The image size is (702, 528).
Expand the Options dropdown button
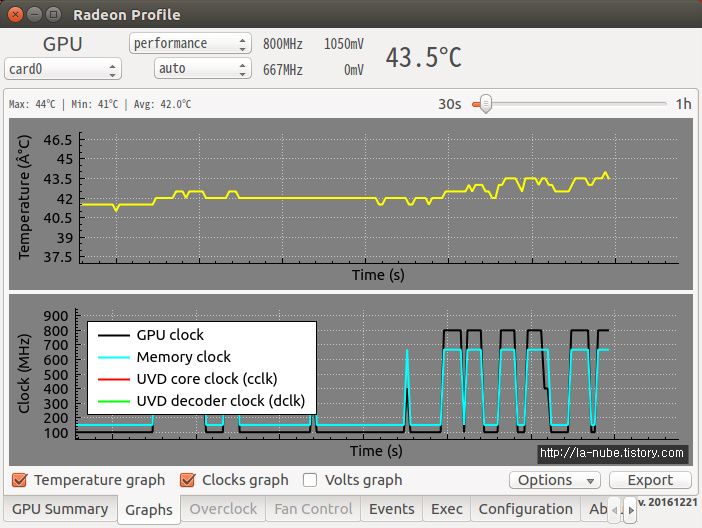556,480
